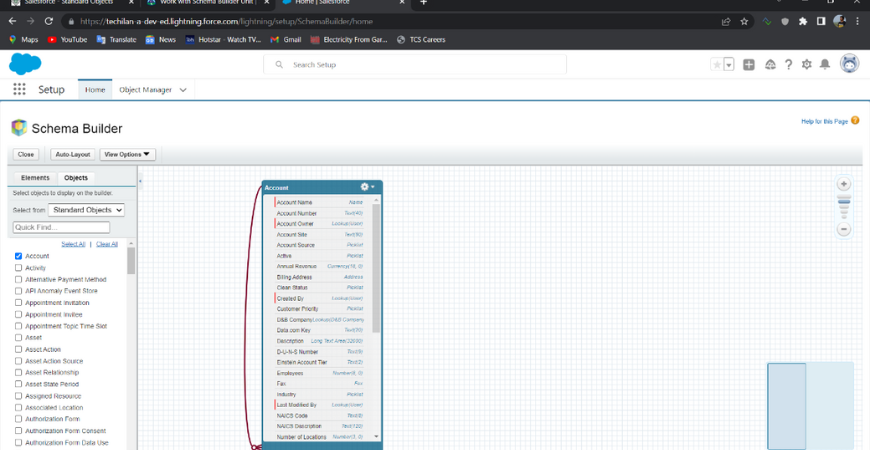Open the Salesforce Help question mark
The image size is (870, 450).
tap(788, 64)
